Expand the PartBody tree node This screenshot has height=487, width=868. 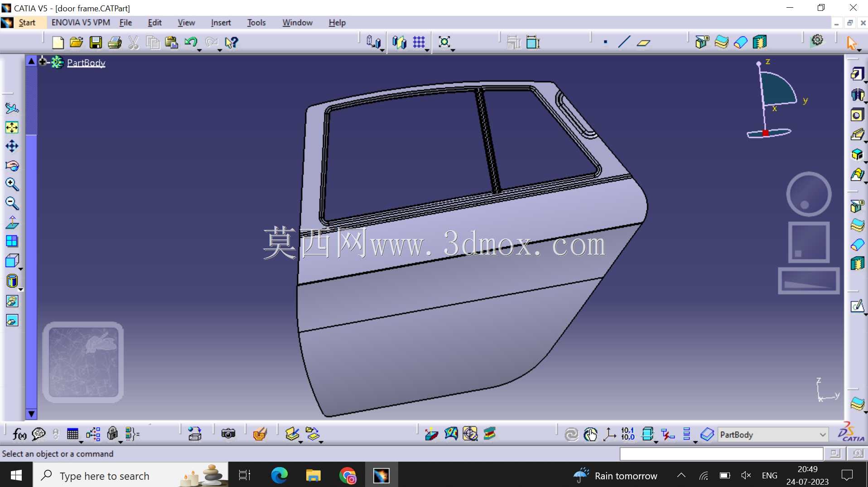coord(43,61)
